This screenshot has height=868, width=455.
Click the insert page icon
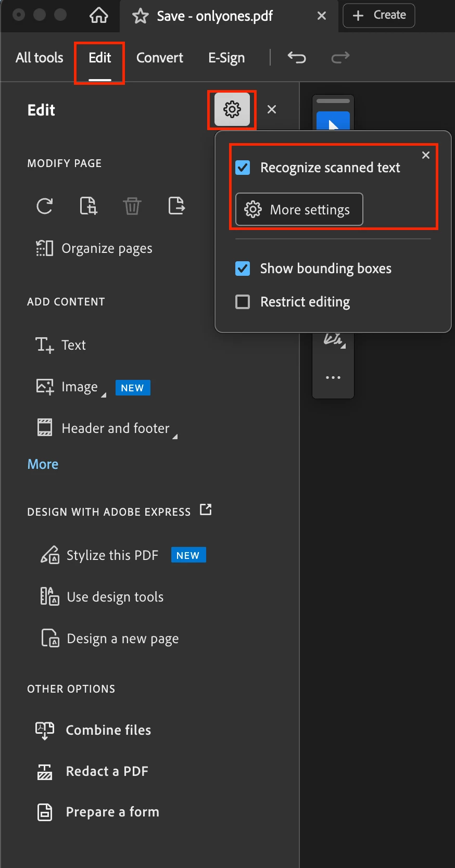[x=89, y=206]
